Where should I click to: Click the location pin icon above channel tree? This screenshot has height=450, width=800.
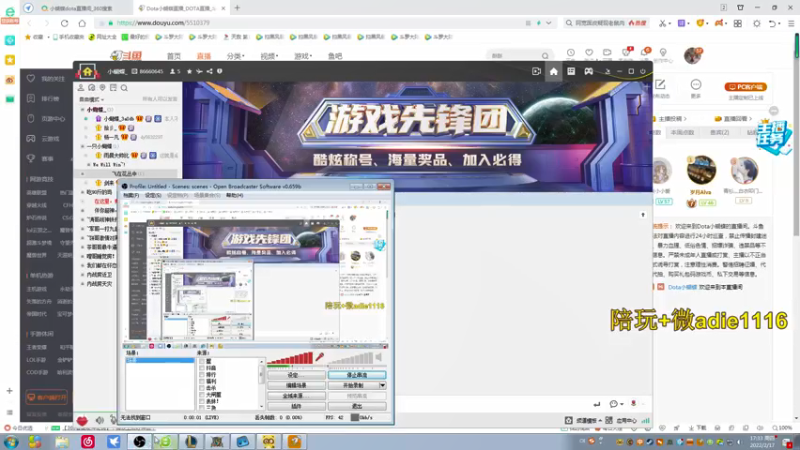pyautogui.click(x=103, y=88)
